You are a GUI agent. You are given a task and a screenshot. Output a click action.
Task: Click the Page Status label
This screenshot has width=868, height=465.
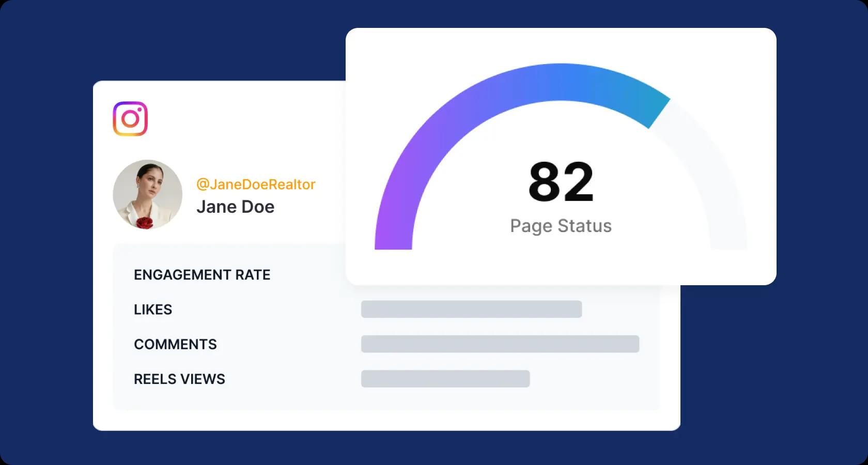[x=561, y=226]
